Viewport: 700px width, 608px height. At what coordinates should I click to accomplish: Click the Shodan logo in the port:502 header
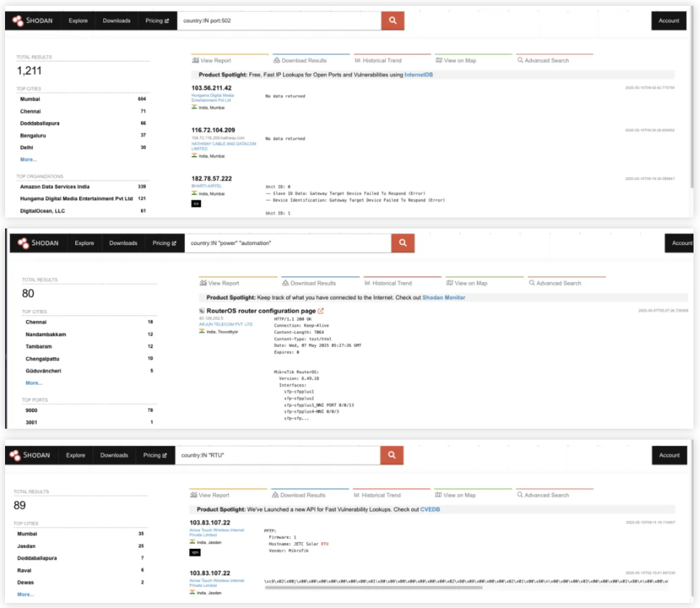pos(32,21)
